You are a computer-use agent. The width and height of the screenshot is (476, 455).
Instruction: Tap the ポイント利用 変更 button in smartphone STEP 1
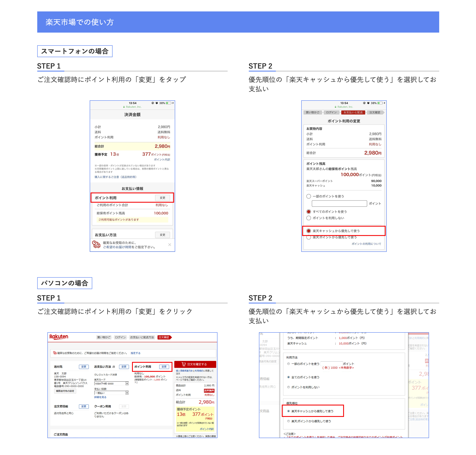coord(162,198)
